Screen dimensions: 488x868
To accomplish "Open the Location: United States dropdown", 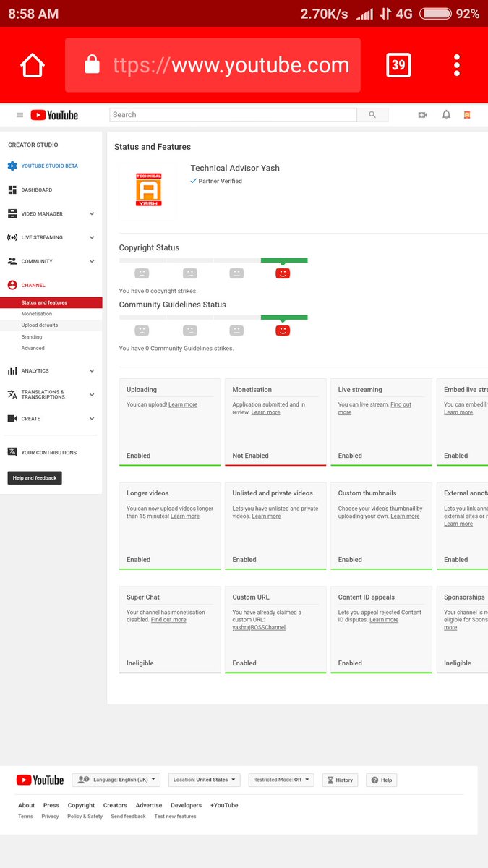I will pyautogui.click(x=205, y=780).
